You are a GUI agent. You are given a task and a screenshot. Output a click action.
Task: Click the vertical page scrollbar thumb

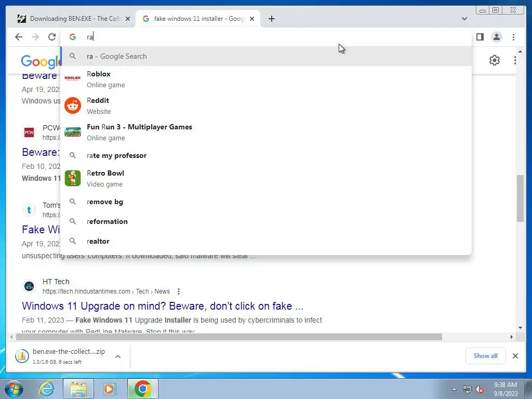pos(520,198)
